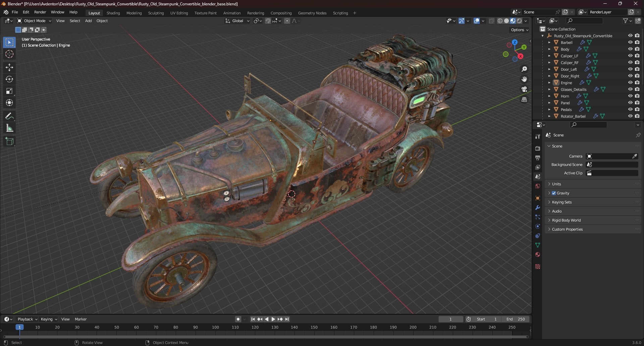Open the Physics properties tab
Image resolution: width=644 pixels, height=346 pixels.
[x=538, y=226]
